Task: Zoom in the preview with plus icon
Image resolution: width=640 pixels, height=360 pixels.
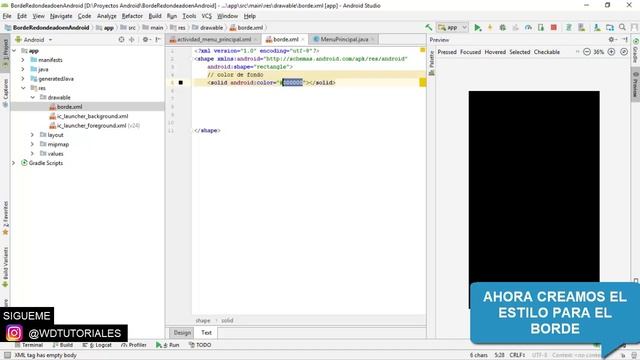Action: (x=611, y=52)
